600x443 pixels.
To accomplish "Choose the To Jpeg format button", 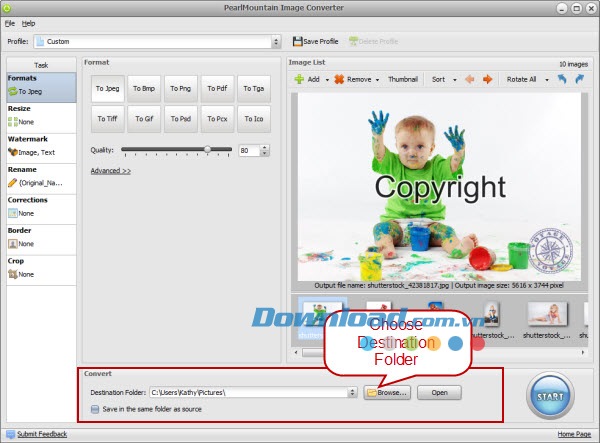I will click(x=108, y=88).
